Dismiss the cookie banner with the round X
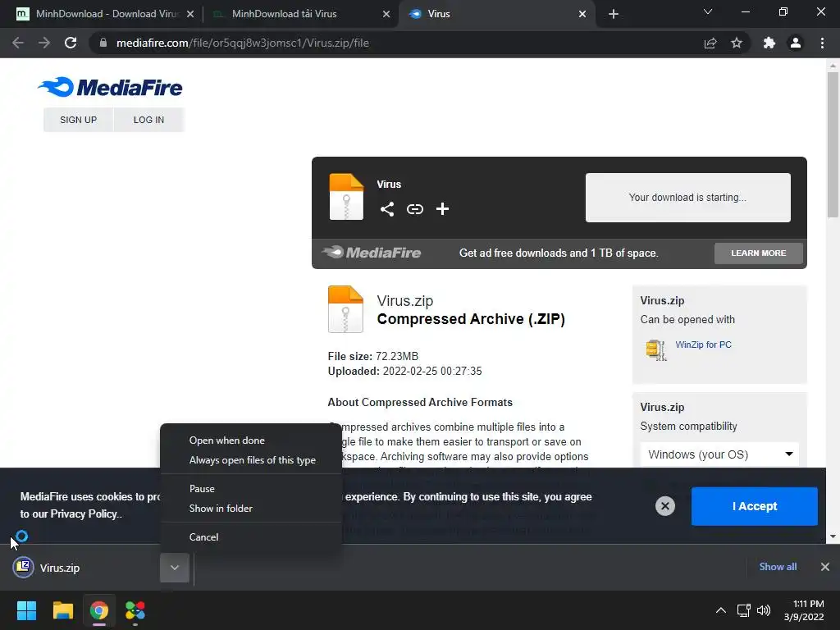Viewport: 840px width, 630px height. [664, 505]
